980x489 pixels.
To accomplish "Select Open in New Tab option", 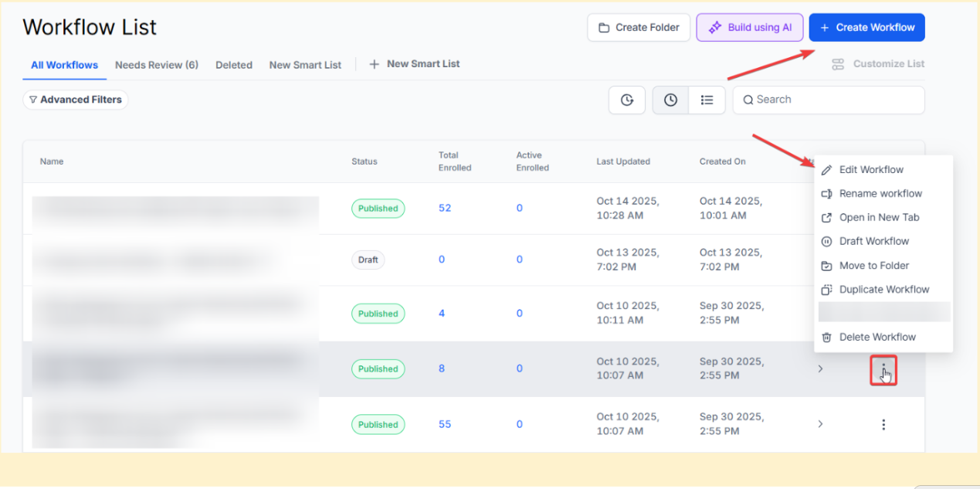I will tap(879, 218).
